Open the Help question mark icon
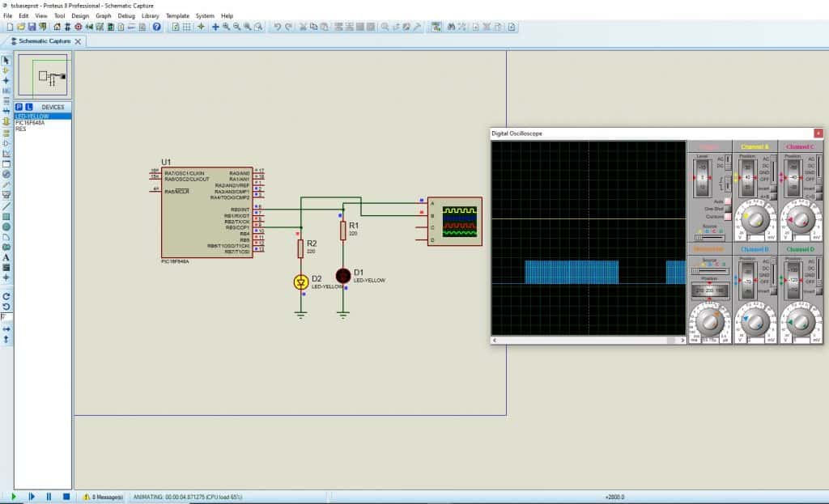This screenshot has height=504, width=829. tap(157, 27)
